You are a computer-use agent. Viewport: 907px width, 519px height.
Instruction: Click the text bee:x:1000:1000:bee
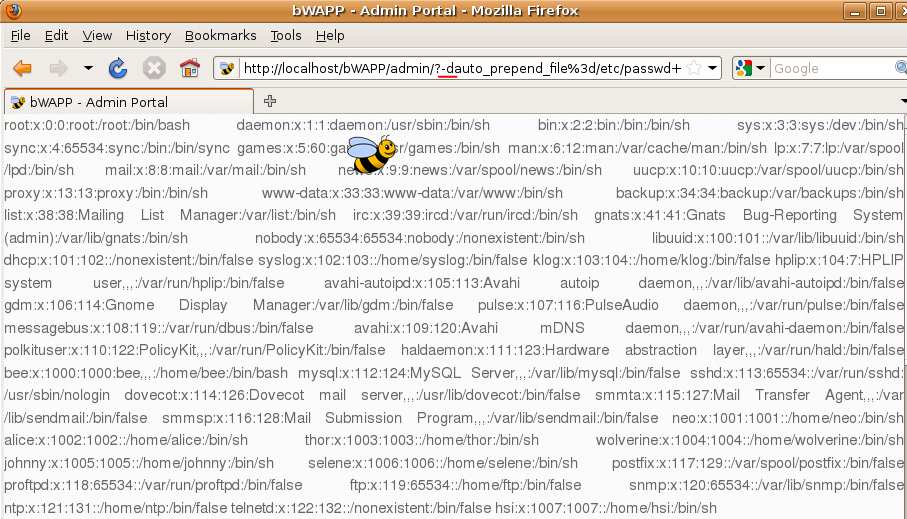(x=72, y=373)
